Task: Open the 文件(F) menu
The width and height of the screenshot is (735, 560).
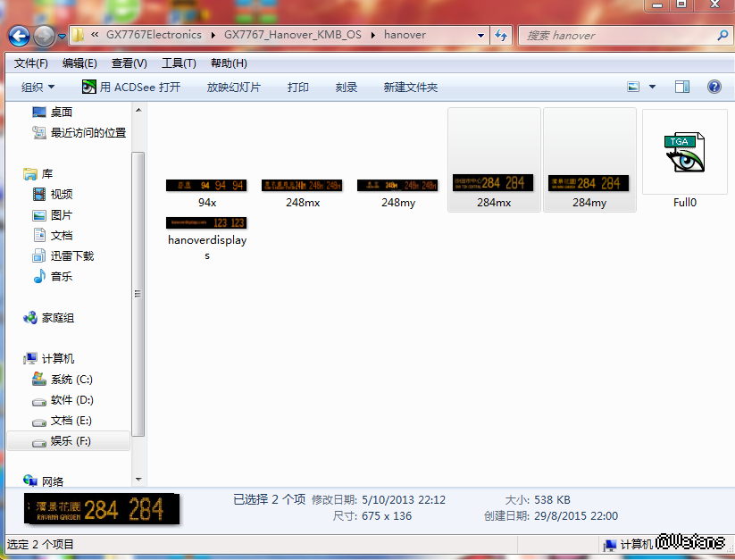Action: 31,63
